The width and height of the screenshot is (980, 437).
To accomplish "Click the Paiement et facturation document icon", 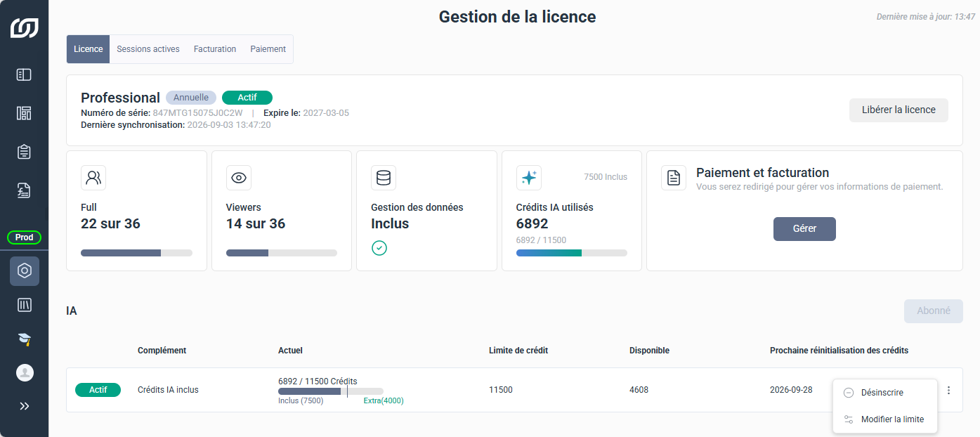I will [x=674, y=178].
